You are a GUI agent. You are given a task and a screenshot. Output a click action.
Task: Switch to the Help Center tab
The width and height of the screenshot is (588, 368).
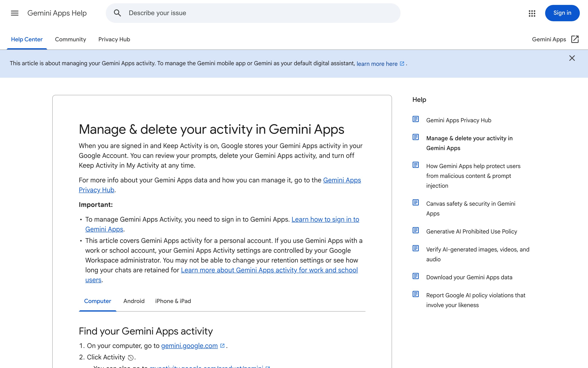[27, 39]
